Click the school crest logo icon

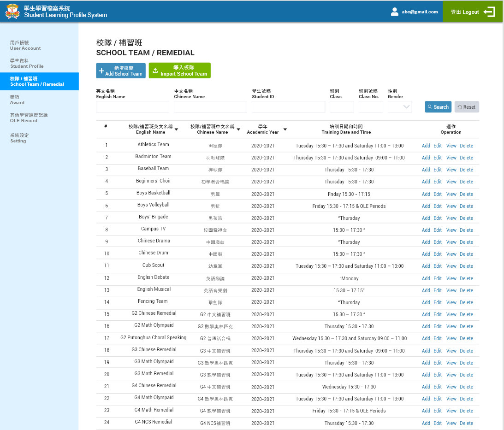coord(12,12)
